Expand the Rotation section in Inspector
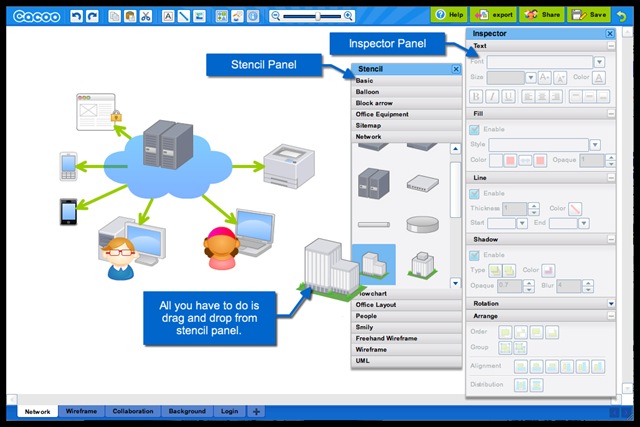This screenshot has width=640, height=427. pos(611,303)
